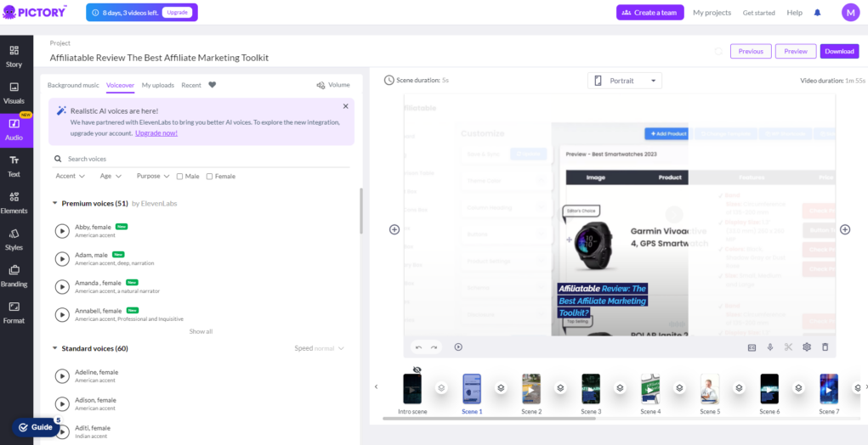Collapse the Standard voices section
This screenshot has width=868, height=445.
pyautogui.click(x=54, y=348)
